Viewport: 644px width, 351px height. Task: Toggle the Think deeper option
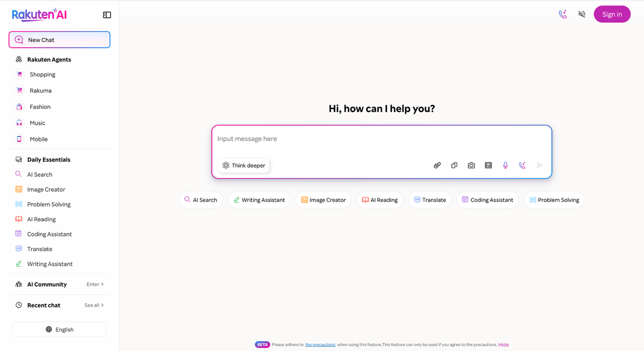click(243, 166)
